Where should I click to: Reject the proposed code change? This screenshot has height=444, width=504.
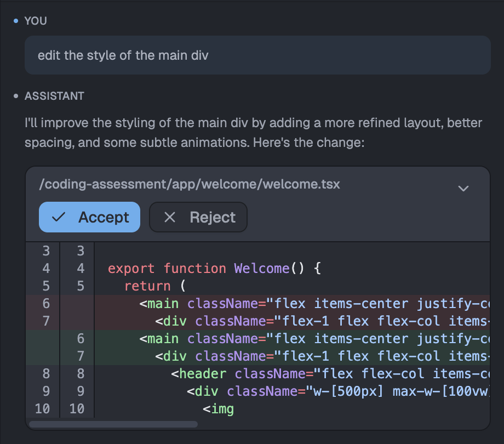198,217
